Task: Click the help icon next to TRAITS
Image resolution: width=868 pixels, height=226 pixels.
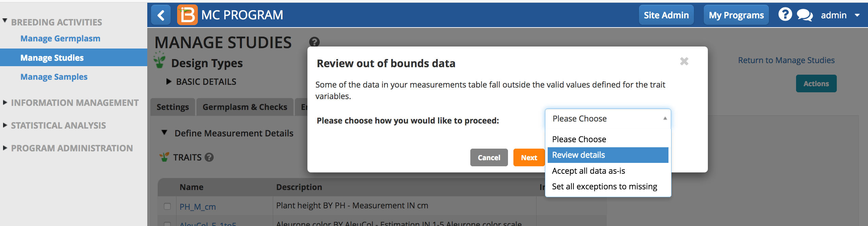Action: [209, 157]
